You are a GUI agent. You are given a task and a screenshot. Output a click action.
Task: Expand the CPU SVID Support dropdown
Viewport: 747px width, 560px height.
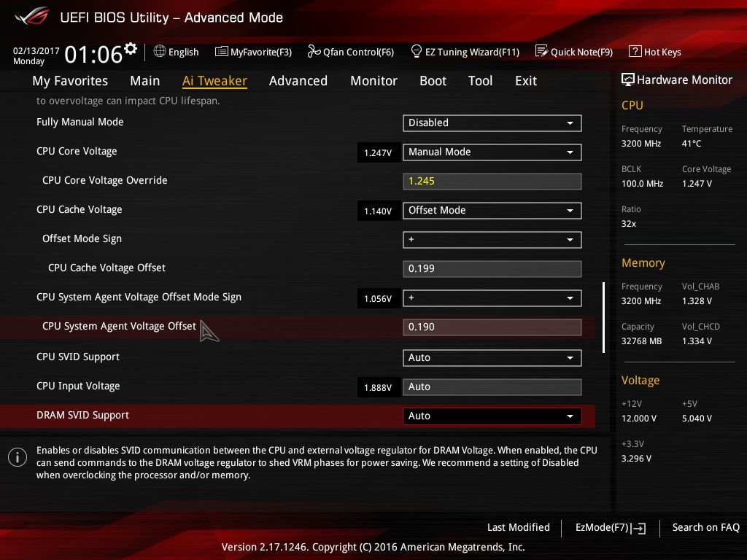pos(492,357)
